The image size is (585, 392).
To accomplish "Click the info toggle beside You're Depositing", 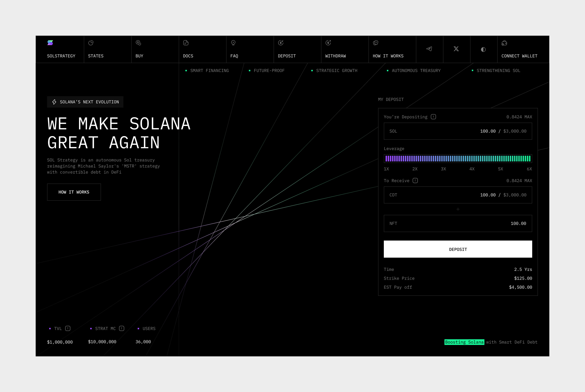I will tap(434, 116).
